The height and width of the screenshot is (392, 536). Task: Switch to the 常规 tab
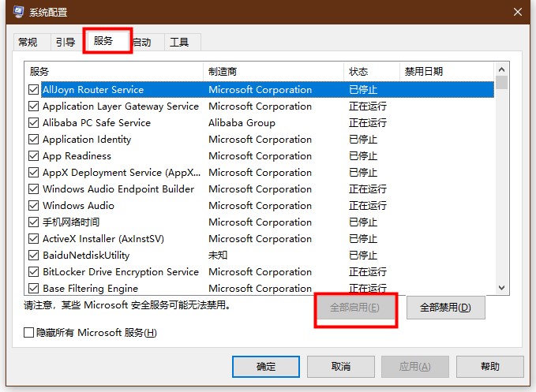coord(28,42)
